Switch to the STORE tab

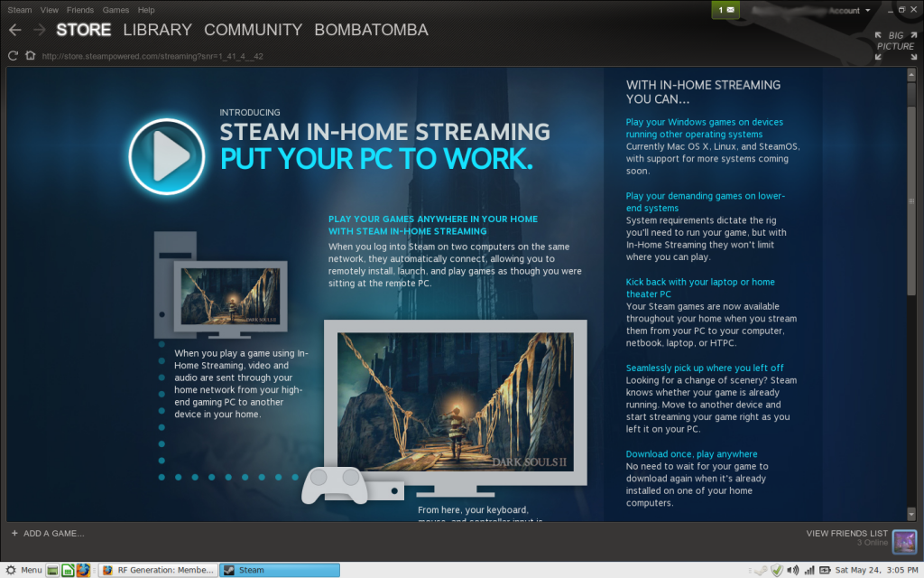click(84, 30)
